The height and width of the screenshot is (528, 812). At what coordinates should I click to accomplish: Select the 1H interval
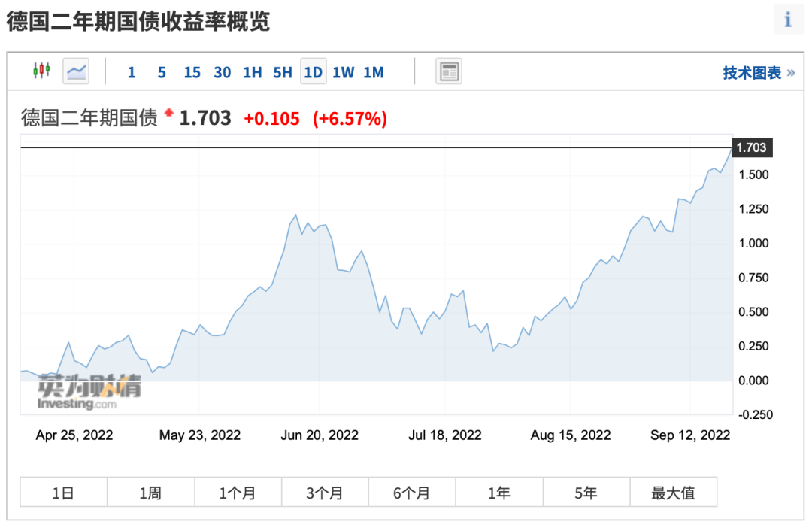(x=252, y=72)
